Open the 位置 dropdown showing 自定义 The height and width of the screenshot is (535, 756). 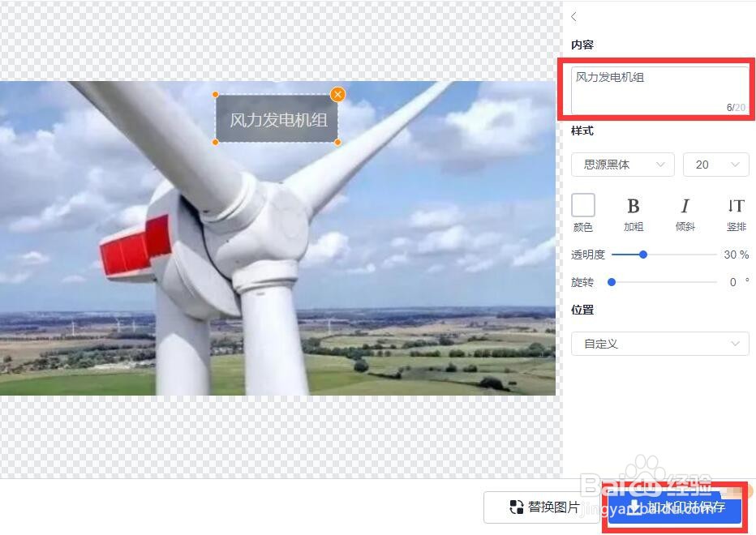click(x=659, y=344)
